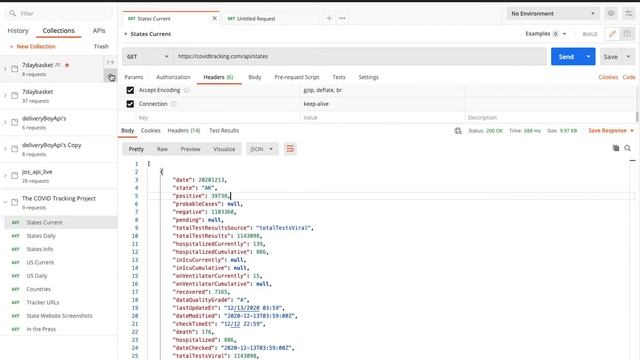Click the Save button

(x=611, y=57)
